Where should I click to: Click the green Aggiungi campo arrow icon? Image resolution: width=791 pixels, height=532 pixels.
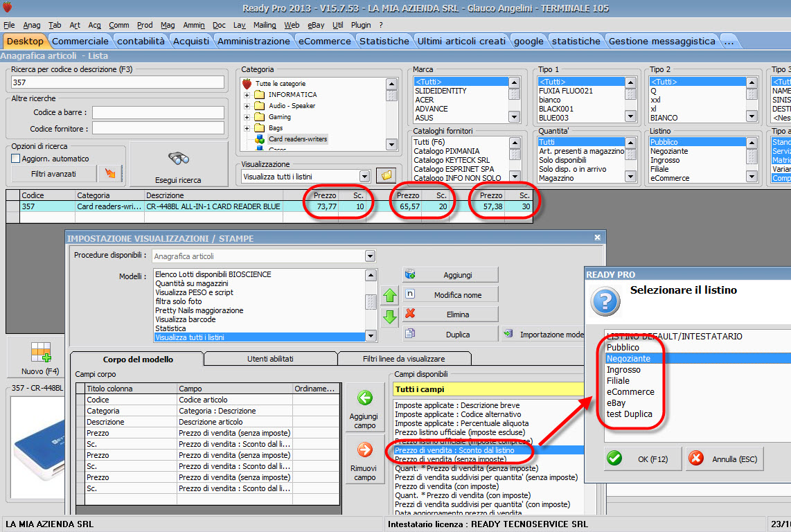pos(365,398)
